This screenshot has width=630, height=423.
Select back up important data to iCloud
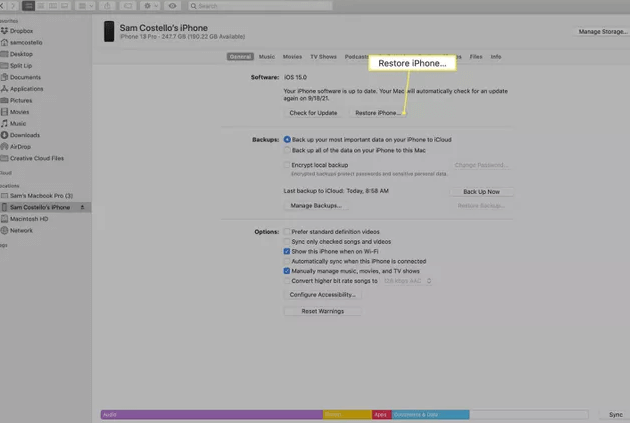pyautogui.click(x=287, y=139)
